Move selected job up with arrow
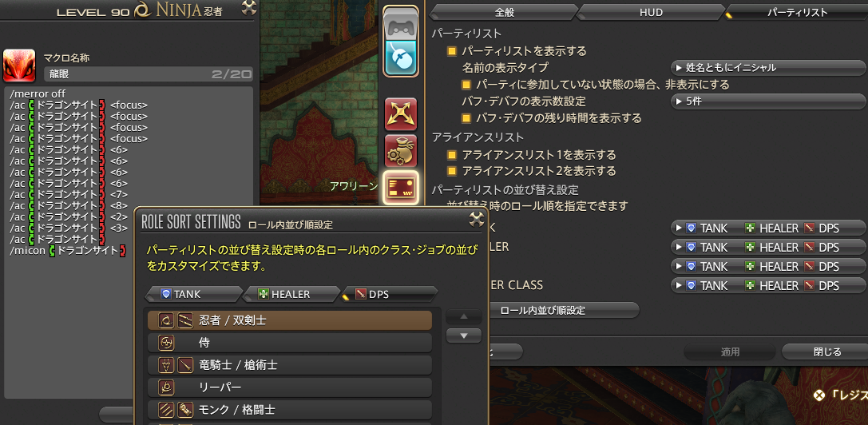The image size is (868, 425). point(464,316)
